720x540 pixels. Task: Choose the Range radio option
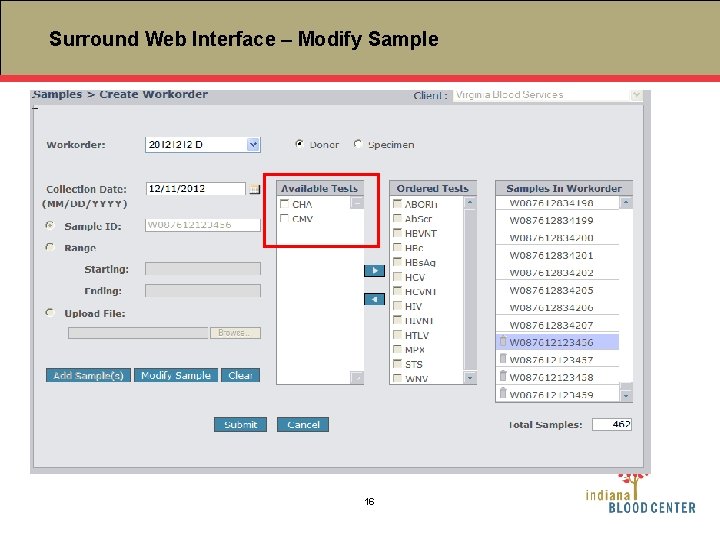coord(50,247)
